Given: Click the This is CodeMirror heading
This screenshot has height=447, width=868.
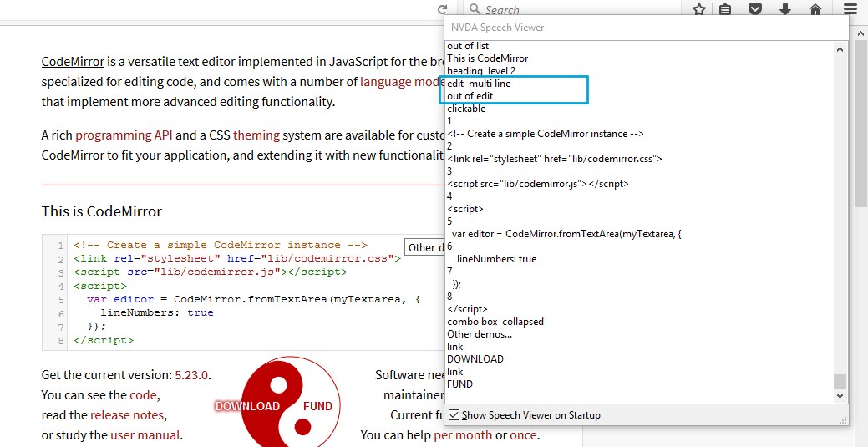Looking at the screenshot, I should 102,211.
